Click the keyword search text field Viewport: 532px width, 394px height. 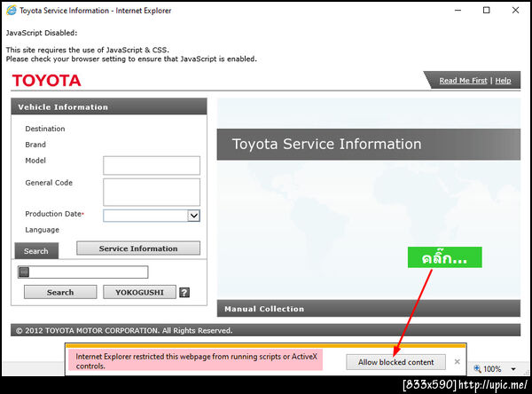pos(83,272)
